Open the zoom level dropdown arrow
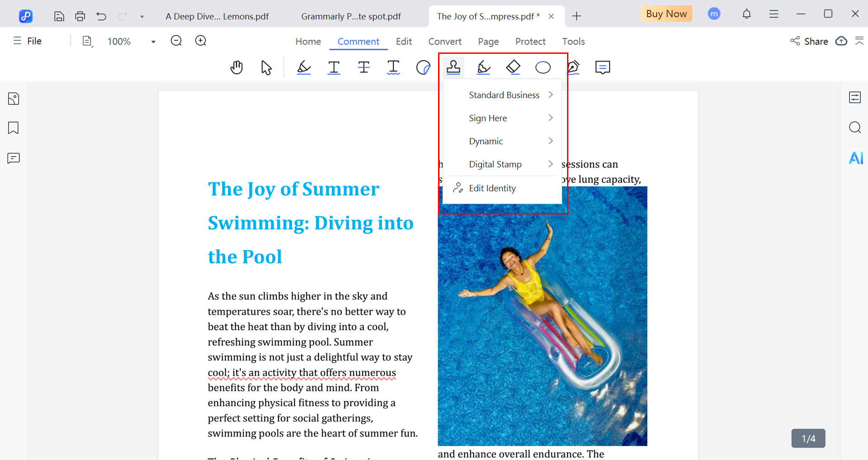The height and width of the screenshot is (460, 868). (x=153, y=42)
